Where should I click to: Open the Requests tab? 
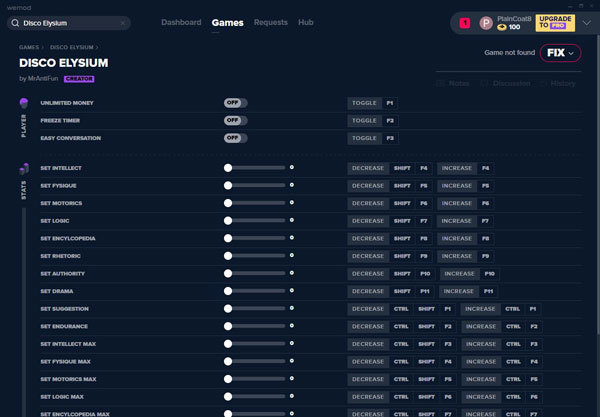pos(271,22)
